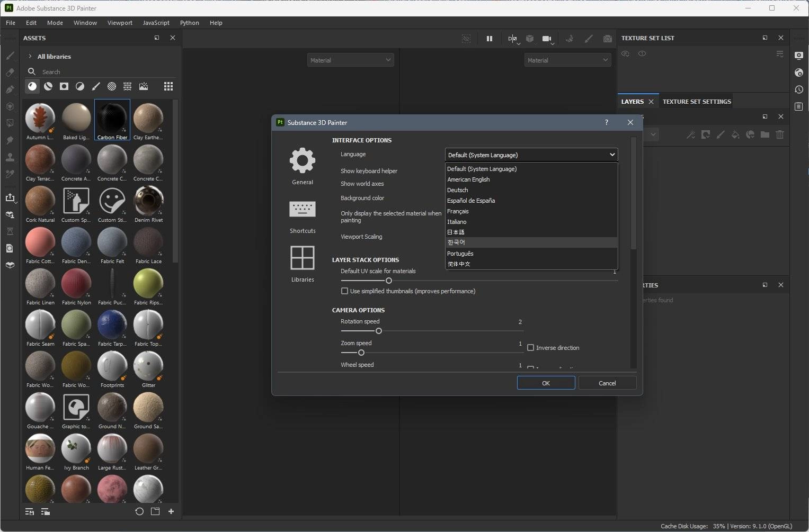Select the Paint brush tool in left toolbar
The height and width of the screenshot is (532, 809).
[10, 56]
